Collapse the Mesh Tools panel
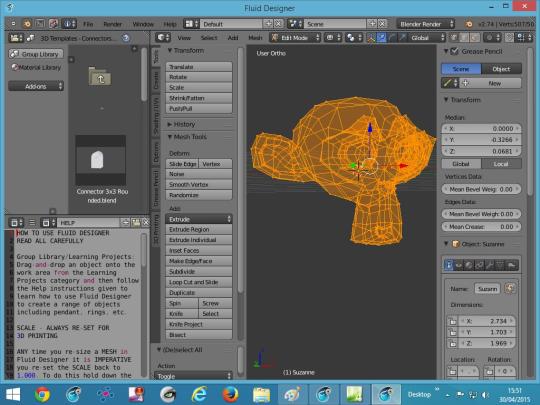 coord(187,137)
